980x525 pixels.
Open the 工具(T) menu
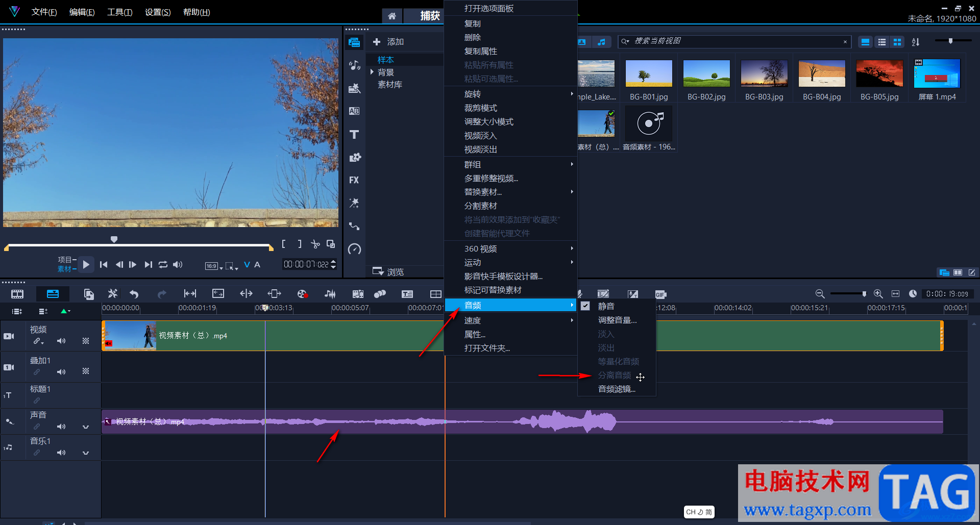(x=120, y=12)
